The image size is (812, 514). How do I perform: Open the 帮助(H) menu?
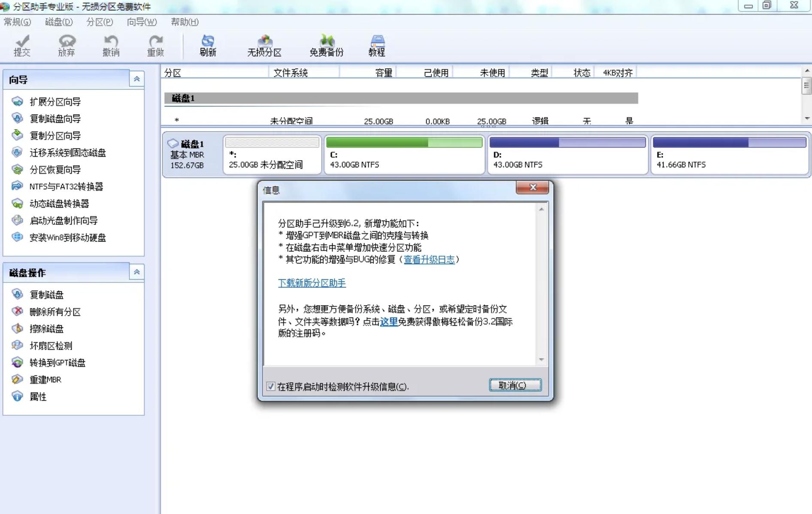(x=185, y=22)
